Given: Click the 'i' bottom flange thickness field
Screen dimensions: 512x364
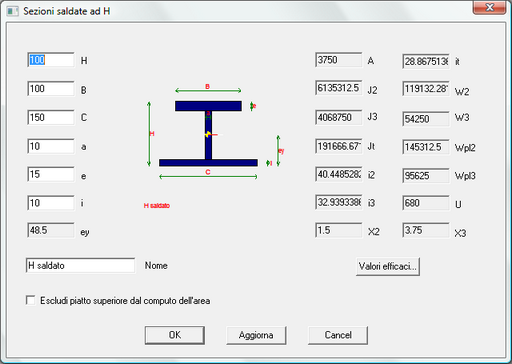Looking at the screenshot, I should point(51,203).
